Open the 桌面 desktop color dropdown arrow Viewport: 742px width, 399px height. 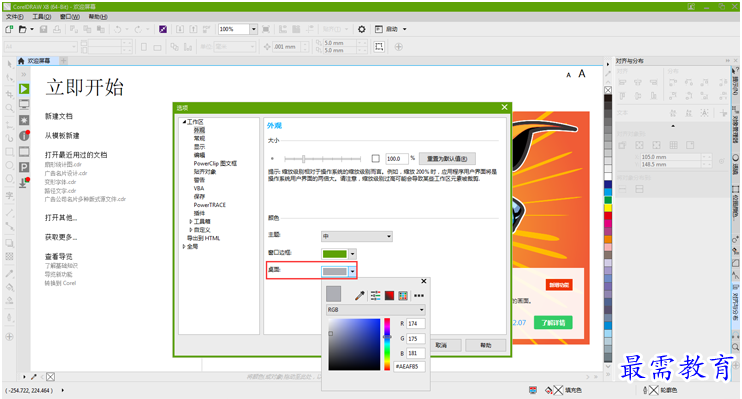click(x=353, y=272)
